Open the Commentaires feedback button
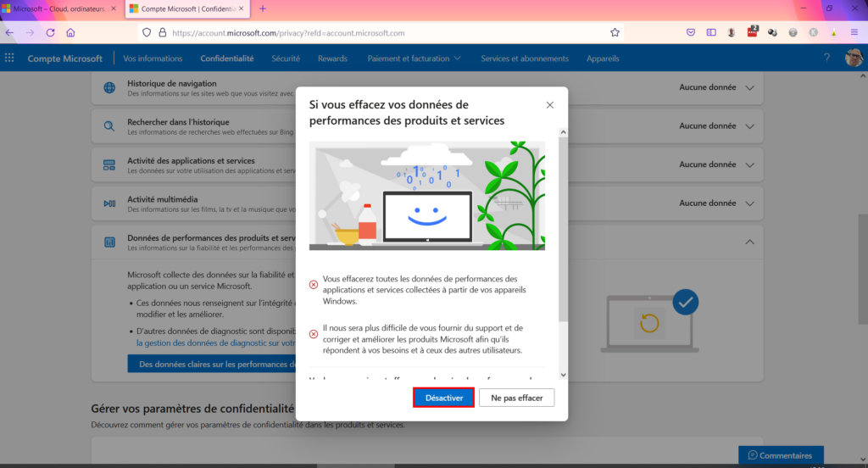868x468 pixels. click(x=781, y=455)
